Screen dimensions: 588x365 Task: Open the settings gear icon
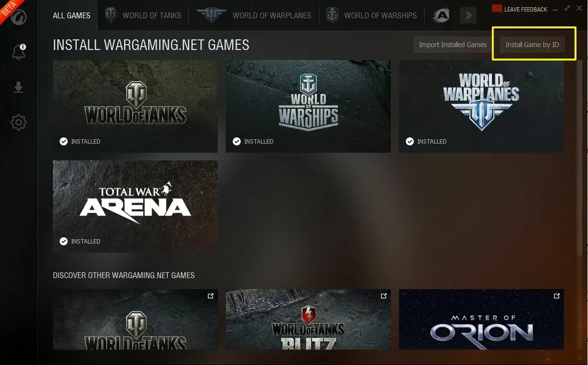18,122
